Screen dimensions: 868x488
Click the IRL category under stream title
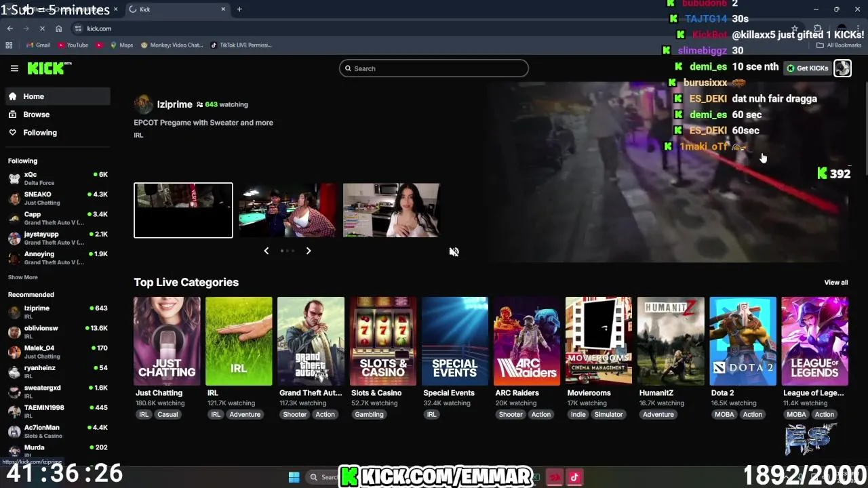point(138,136)
